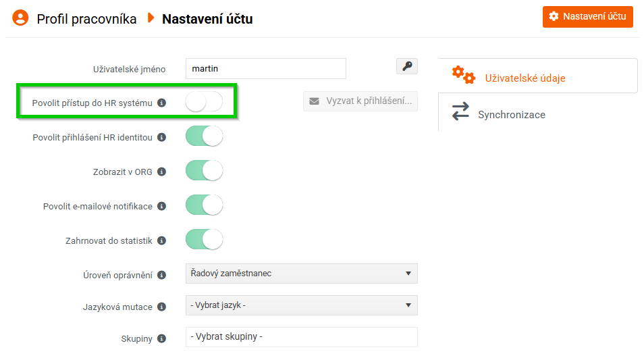This screenshot has width=644, height=360.
Task: Enable Povolit přístup do HR systému toggle
Action: (x=204, y=102)
